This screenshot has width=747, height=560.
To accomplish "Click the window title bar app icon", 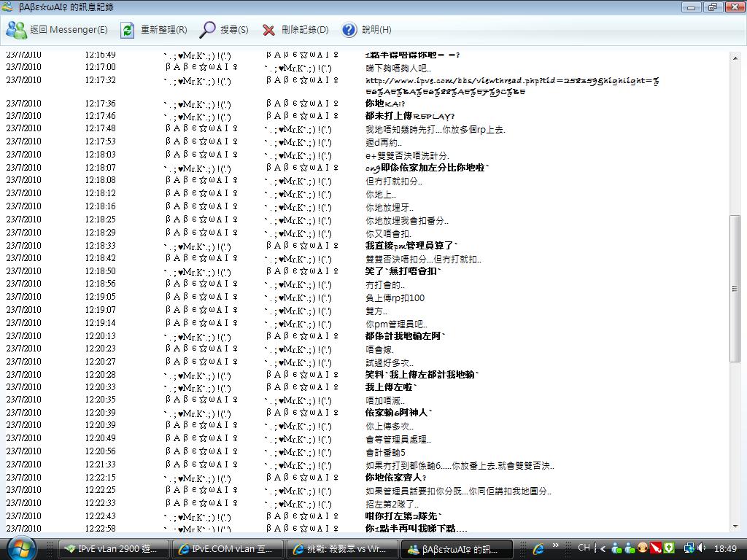I will pos(7,7).
